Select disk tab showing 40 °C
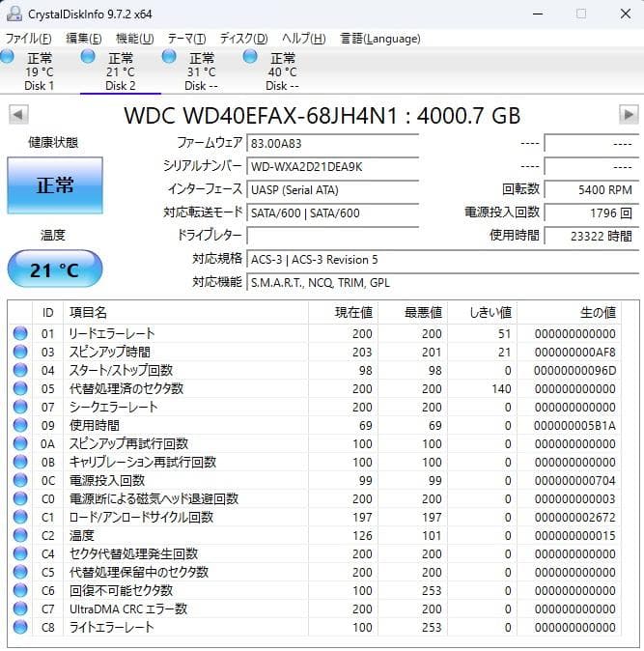The height and width of the screenshot is (651, 644). pos(282,71)
